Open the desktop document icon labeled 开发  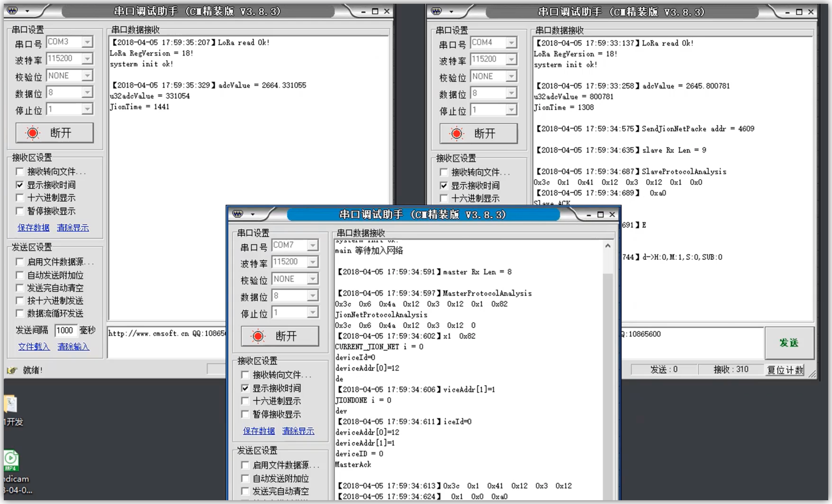click(11, 404)
